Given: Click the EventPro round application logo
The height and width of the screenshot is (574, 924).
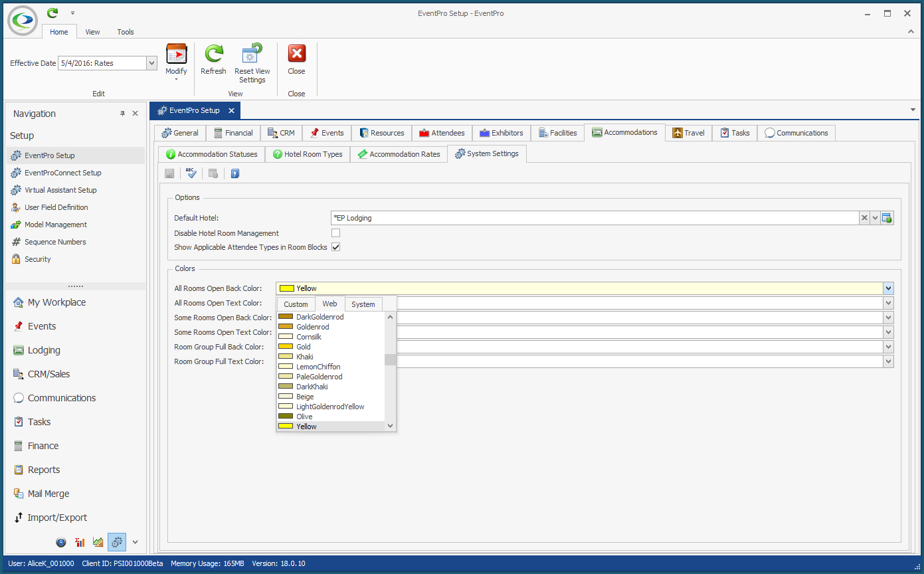Looking at the screenshot, I should [x=23, y=21].
